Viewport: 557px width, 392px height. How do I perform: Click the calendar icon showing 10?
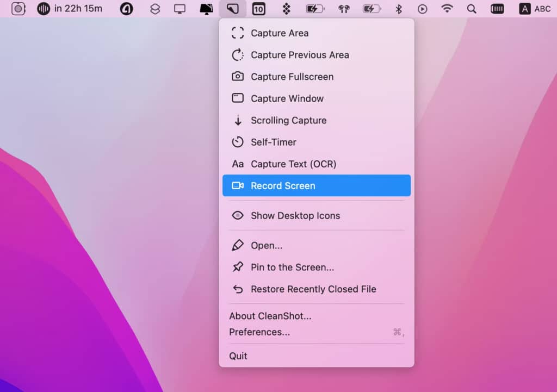tap(259, 9)
